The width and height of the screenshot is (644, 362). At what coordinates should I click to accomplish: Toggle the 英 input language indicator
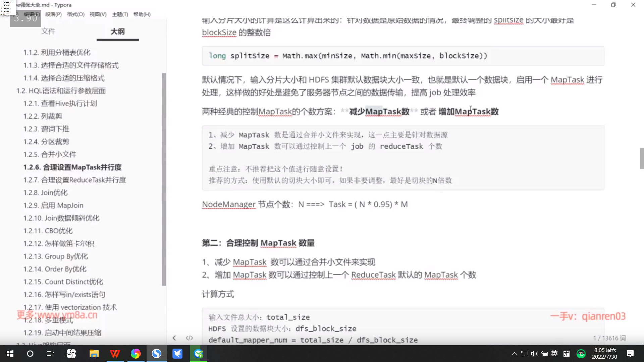[554, 353]
